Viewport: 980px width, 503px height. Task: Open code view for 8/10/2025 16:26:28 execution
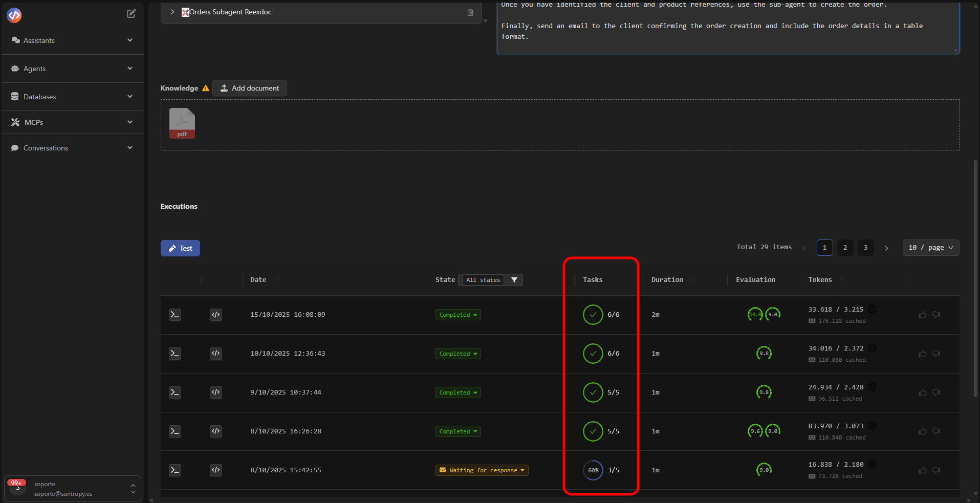[x=216, y=431]
